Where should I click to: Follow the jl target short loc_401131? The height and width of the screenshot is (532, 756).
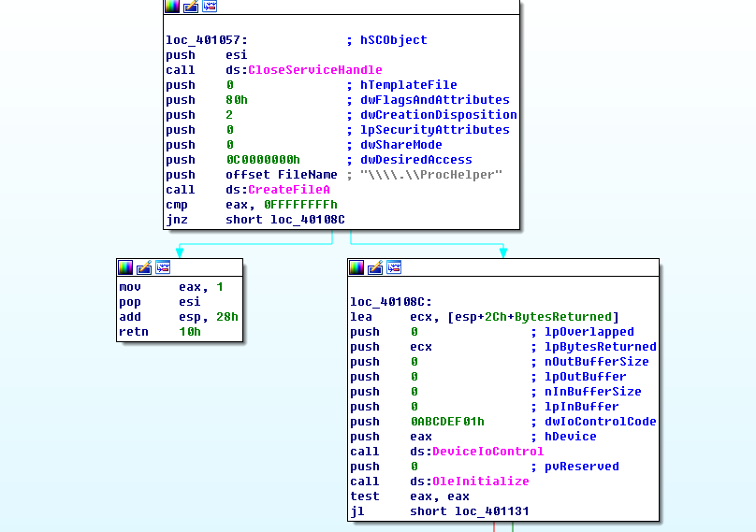pyautogui.click(x=469, y=511)
